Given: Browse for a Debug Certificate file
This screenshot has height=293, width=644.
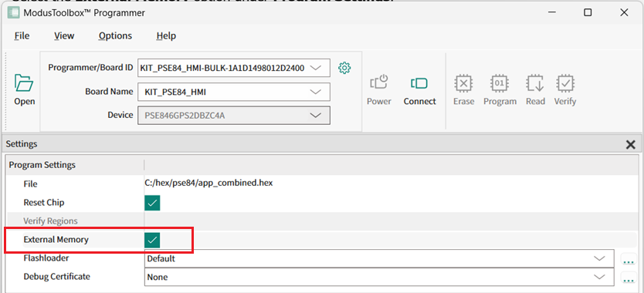Looking at the screenshot, I should click(x=628, y=278).
